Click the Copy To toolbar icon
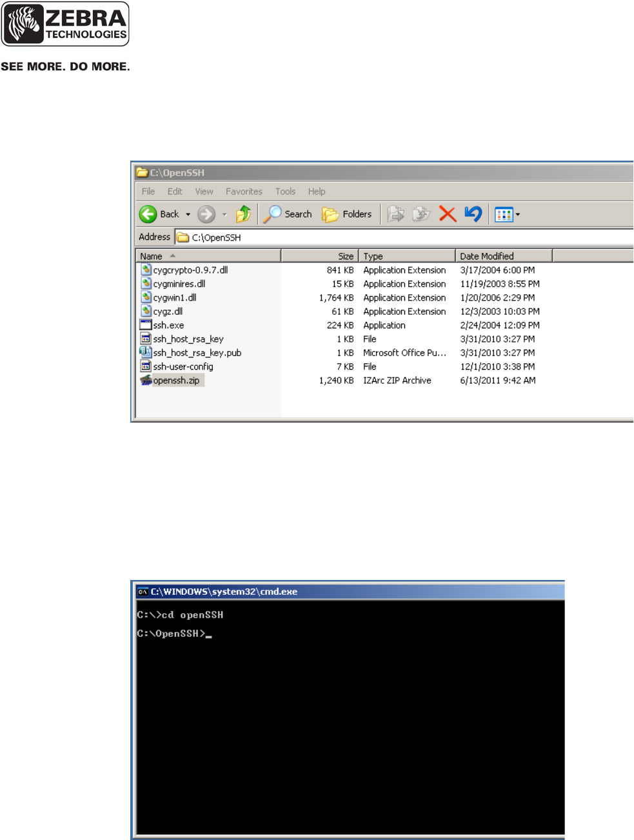The image size is (634, 840). click(421, 214)
